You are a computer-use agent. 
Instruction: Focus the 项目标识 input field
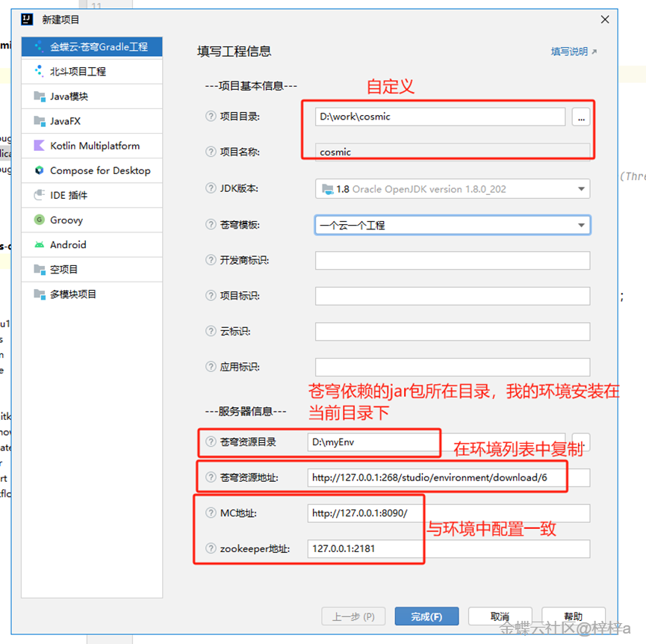tap(453, 296)
